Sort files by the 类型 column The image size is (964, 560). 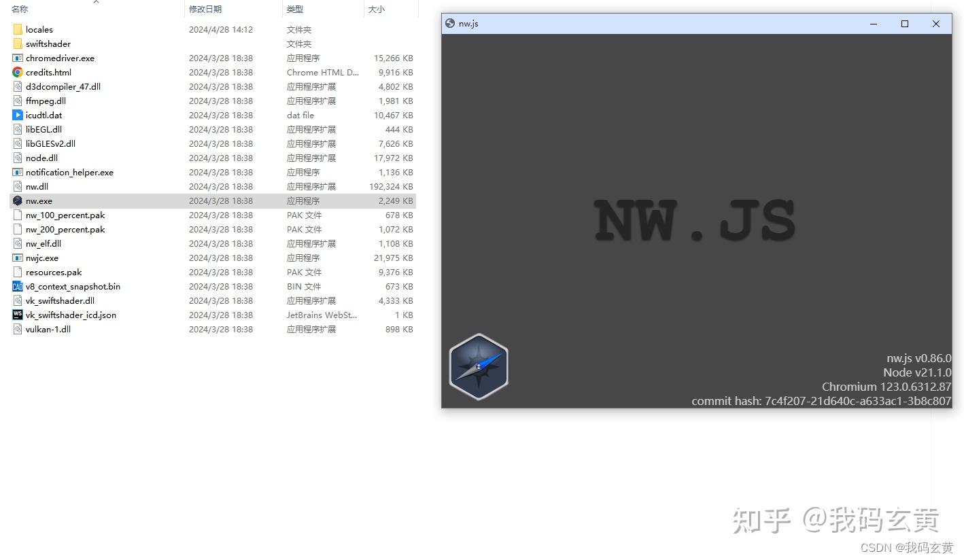pos(294,9)
